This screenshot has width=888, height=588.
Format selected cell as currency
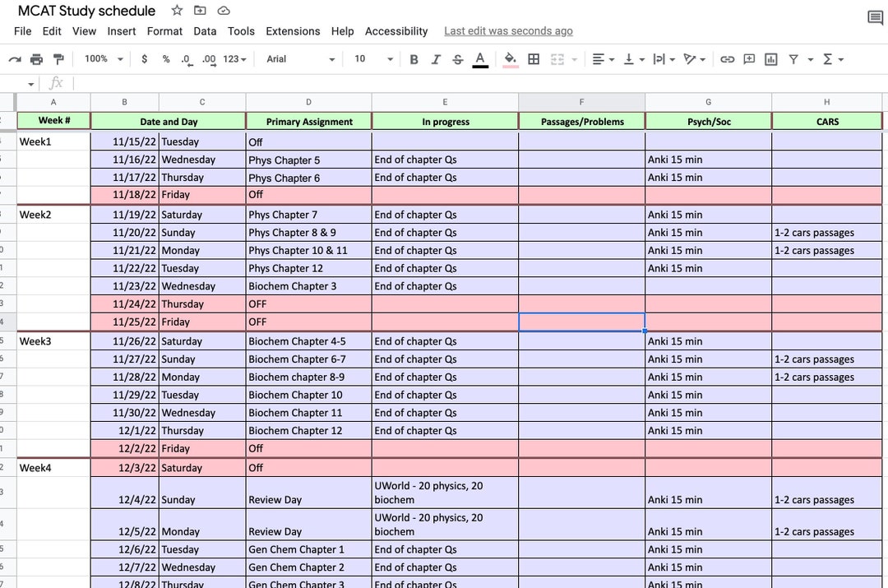click(x=144, y=58)
